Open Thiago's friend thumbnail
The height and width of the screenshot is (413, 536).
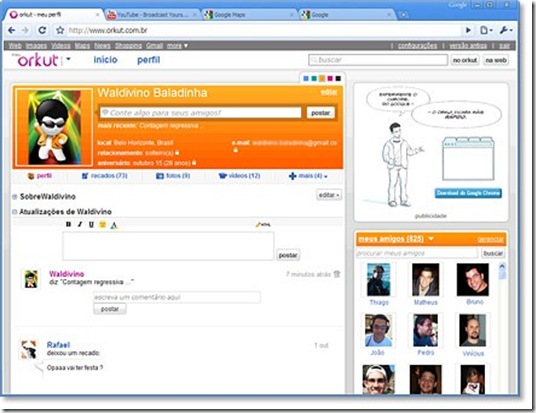tap(379, 280)
